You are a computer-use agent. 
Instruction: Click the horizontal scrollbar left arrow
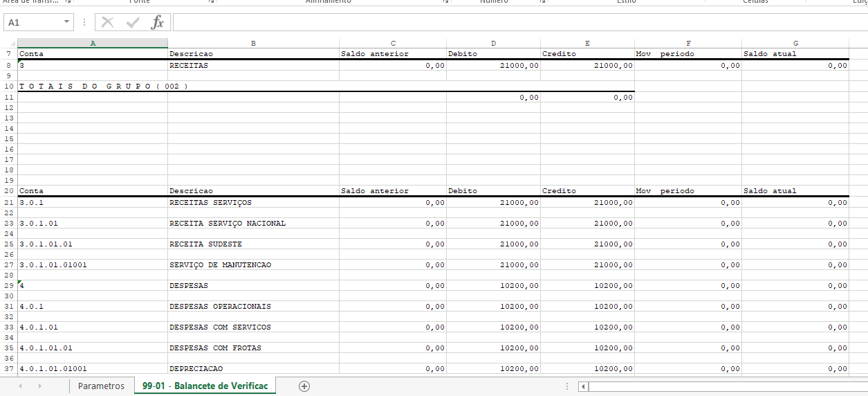583,386
